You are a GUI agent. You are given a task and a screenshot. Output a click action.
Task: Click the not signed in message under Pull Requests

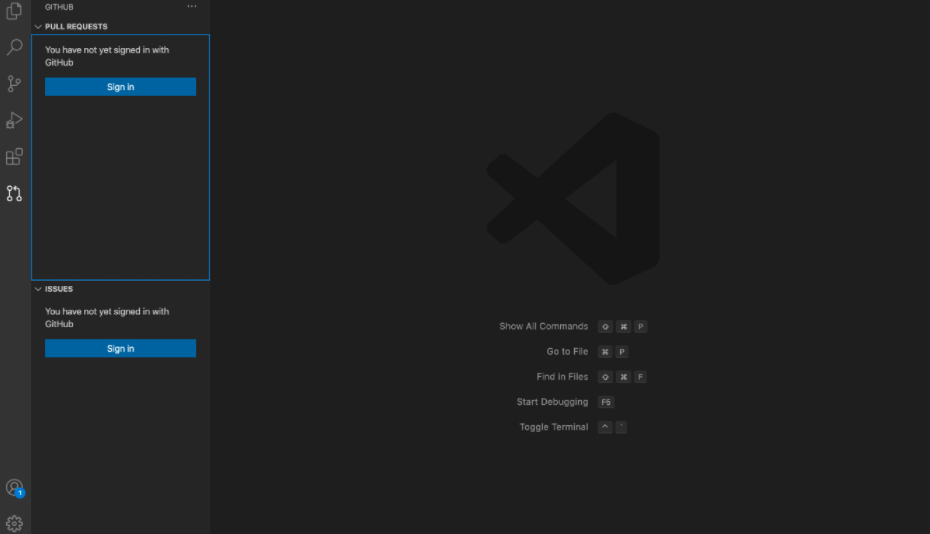[107, 56]
